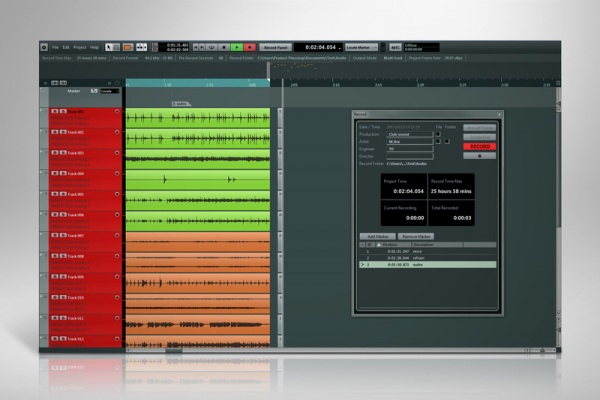Record-arm Track 006 with its round button
600x400 pixels.
point(117,215)
